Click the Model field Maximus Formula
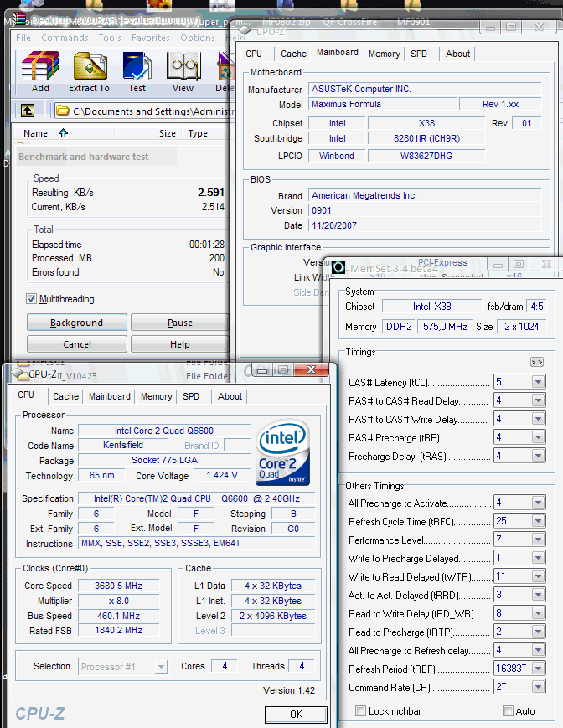563x728 pixels. click(382, 104)
